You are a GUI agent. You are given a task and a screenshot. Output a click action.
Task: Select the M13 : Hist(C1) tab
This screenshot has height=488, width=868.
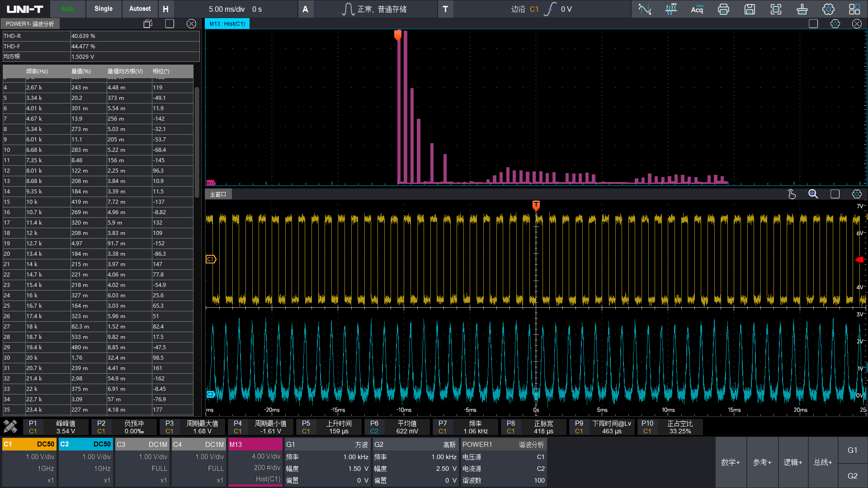(x=227, y=24)
